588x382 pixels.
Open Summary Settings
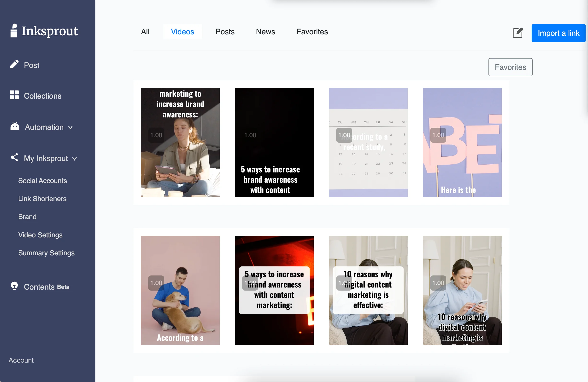click(x=47, y=253)
